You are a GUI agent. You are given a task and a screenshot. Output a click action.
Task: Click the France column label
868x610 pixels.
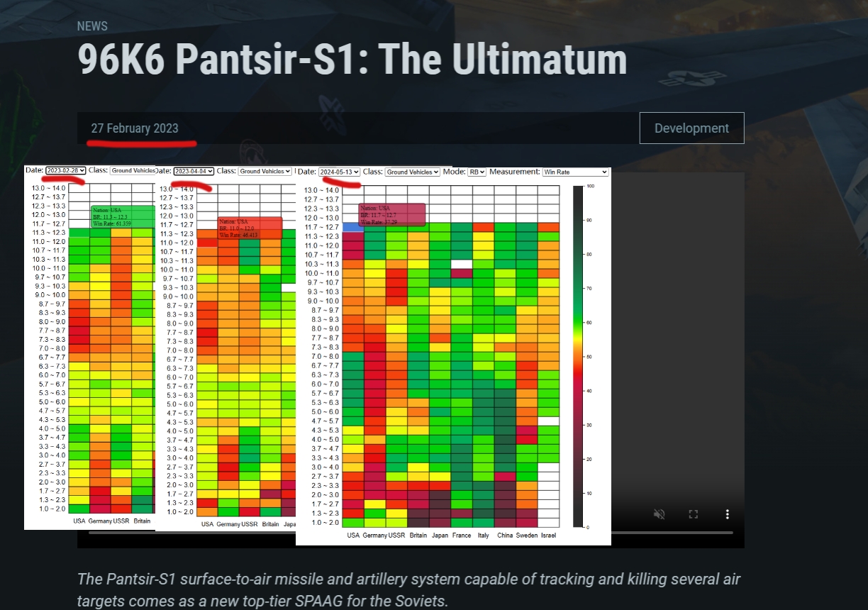click(x=462, y=536)
